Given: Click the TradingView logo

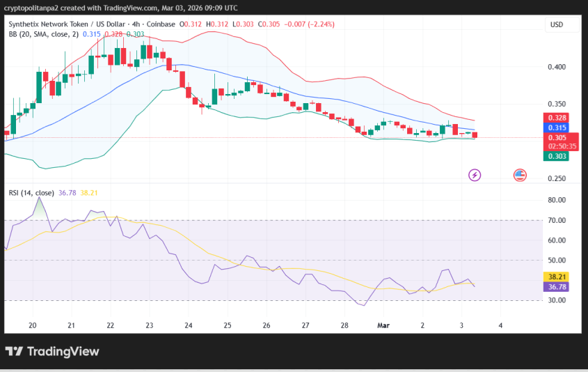Looking at the screenshot, I should (x=52, y=351).
